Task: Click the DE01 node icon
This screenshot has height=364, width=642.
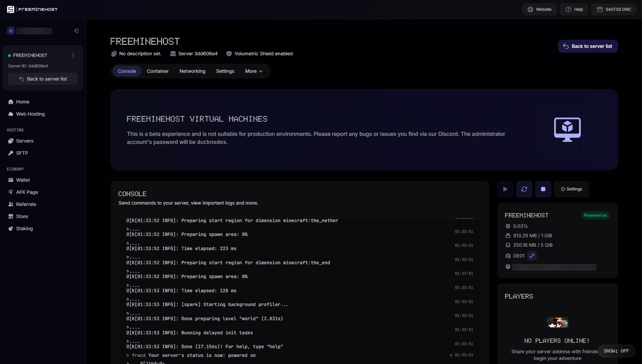Action: pyautogui.click(x=508, y=256)
